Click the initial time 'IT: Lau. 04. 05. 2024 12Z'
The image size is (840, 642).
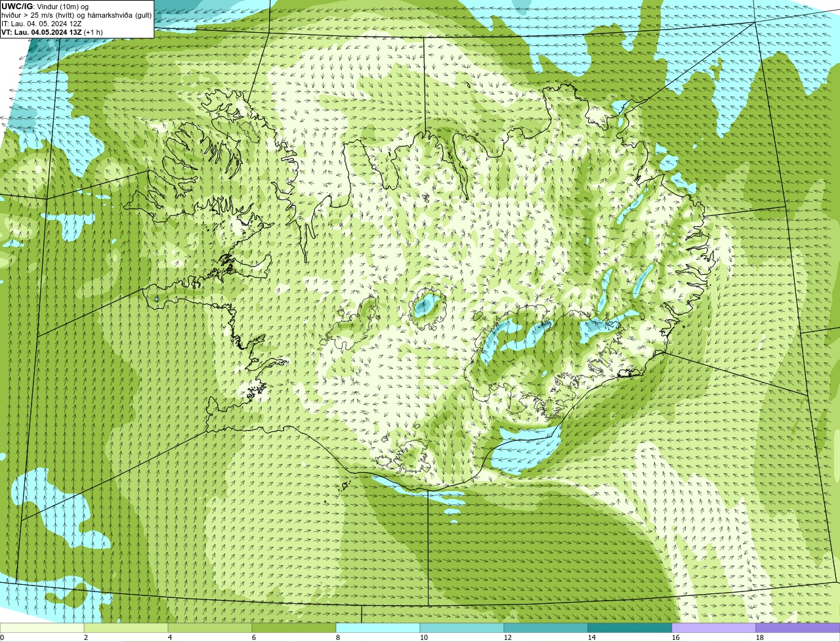tap(41, 24)
